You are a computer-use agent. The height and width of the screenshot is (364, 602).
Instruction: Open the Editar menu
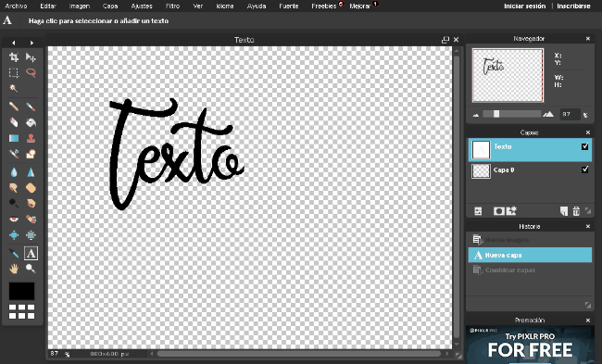click(48, 6)
